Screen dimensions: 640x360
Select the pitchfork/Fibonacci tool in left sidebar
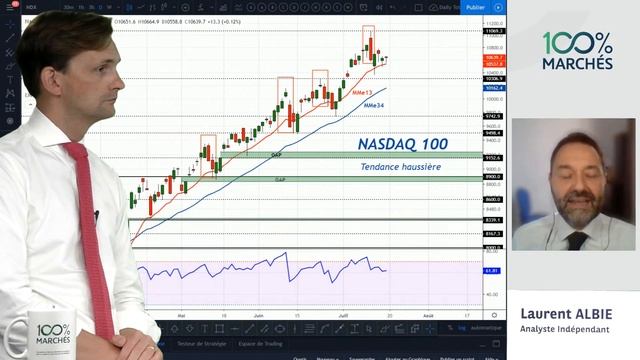[10, 52]
